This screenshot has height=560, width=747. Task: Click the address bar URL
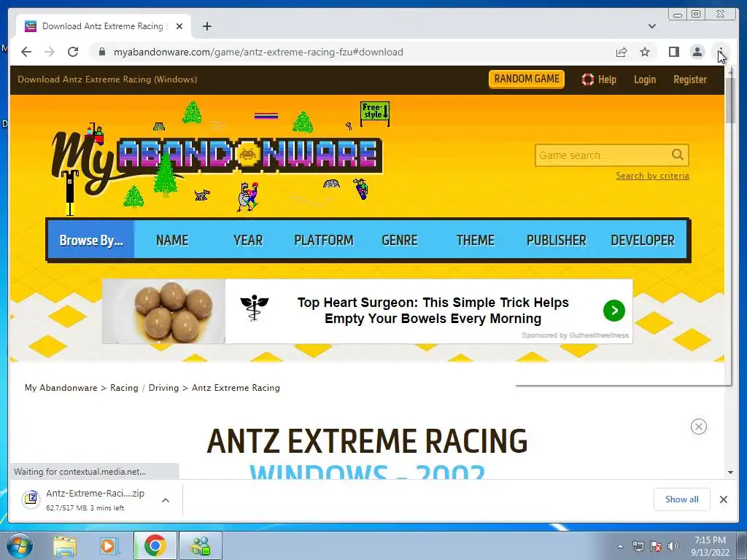click(258, 52)
